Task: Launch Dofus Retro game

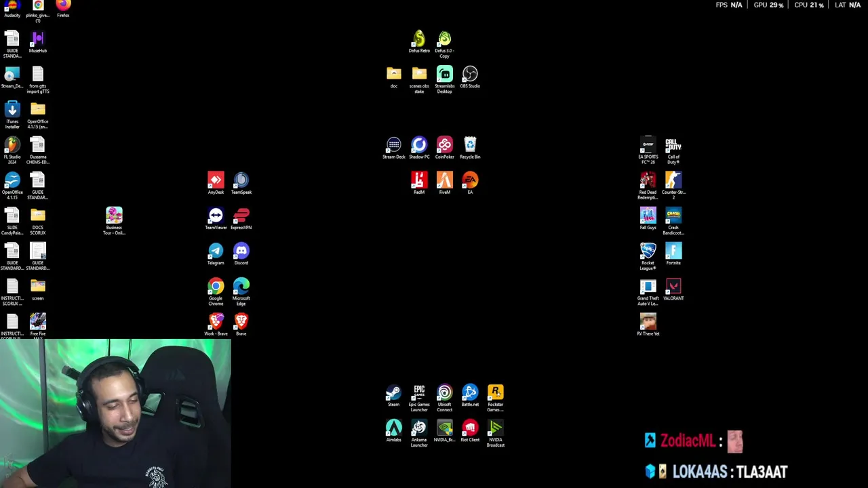Action: point(419,41)
